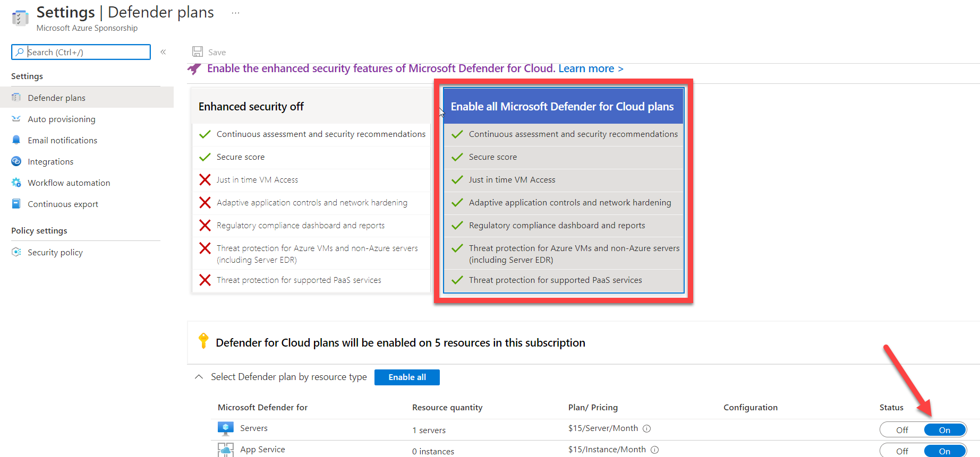Click green check beside Secure score in off card

pos(205,157)
